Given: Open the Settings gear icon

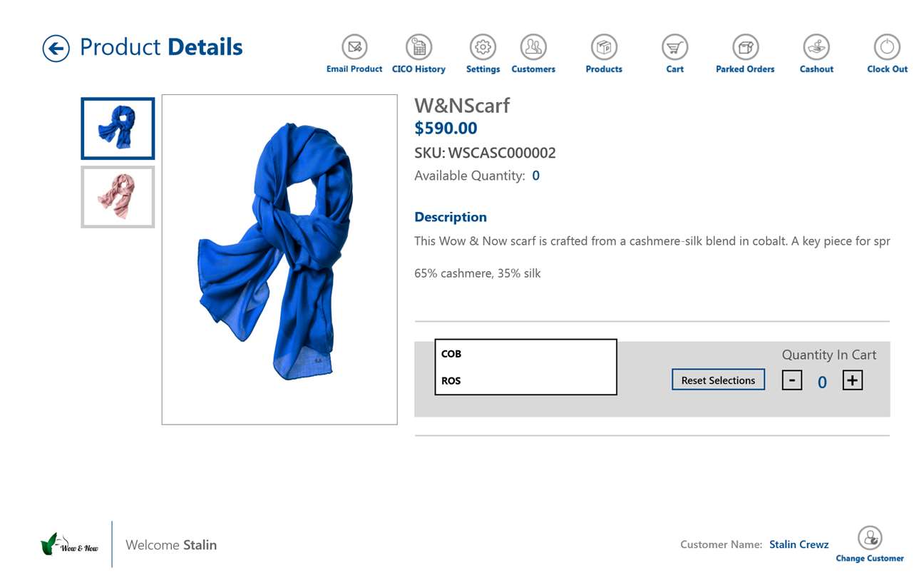Looking at the screenshot, I should [483, 47].
